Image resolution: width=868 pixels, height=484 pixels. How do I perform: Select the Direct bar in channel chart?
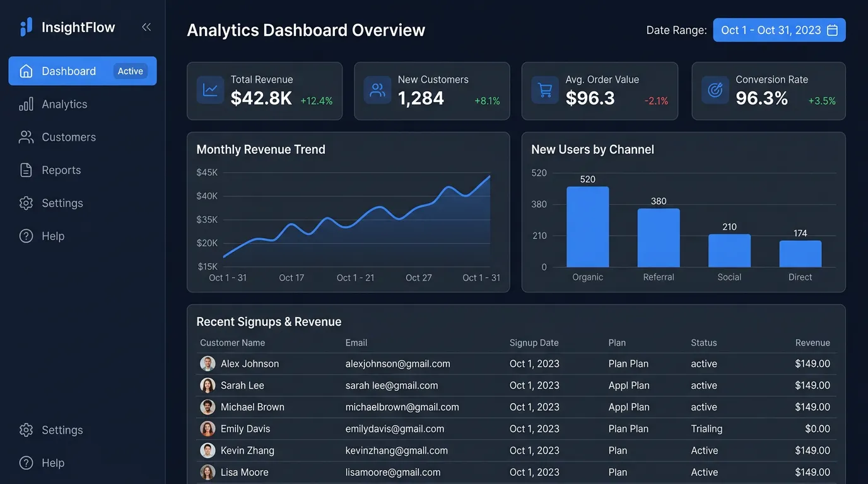801,254
